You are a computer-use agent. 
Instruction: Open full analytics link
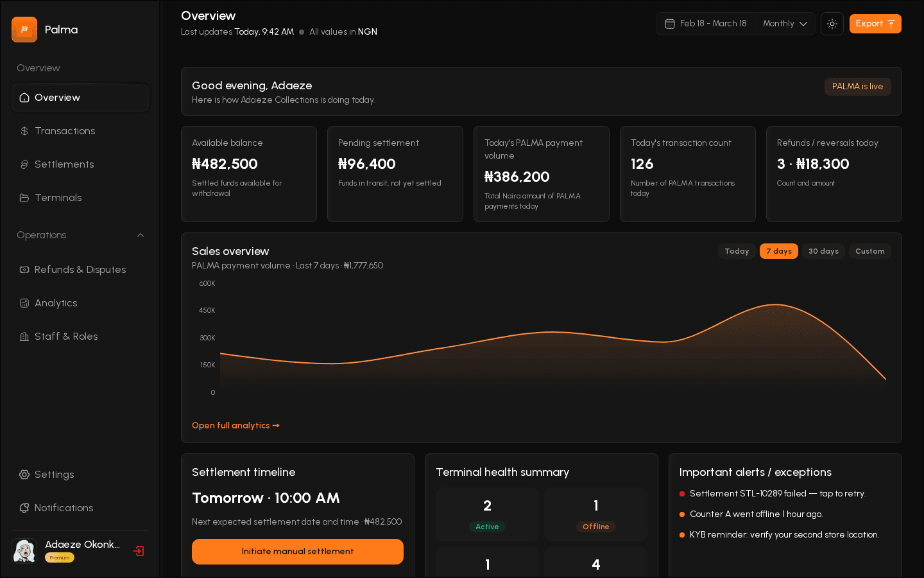click(x=235, y=425)
